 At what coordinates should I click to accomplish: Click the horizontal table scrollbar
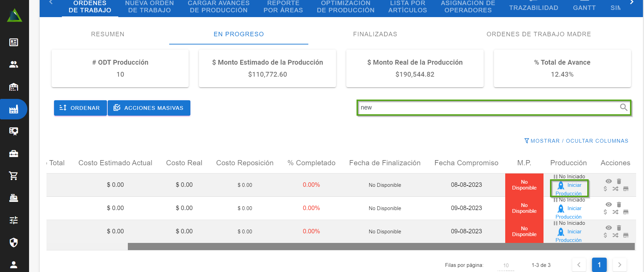(381, 247)
